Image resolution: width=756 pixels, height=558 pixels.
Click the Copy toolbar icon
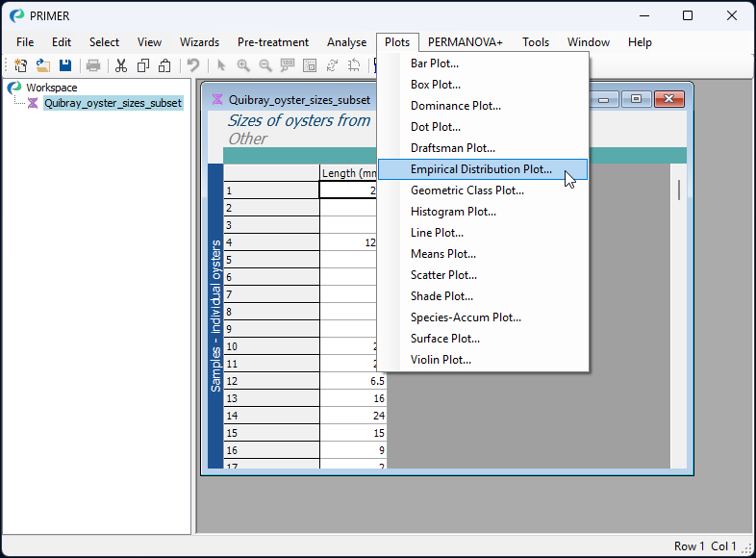tap(143, 65)
